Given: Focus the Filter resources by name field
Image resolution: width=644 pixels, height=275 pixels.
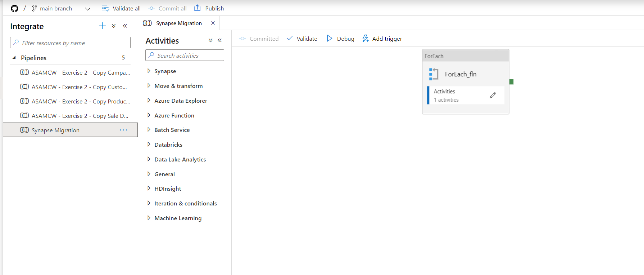Looking at the screenshot, I should (70, 43).
